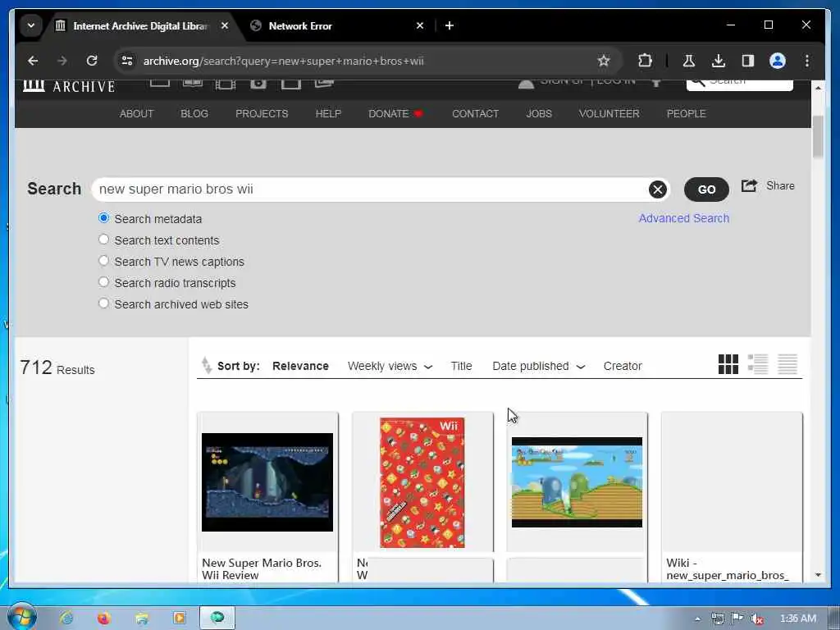The image size is (840, 630).
Task: Open the PEOPLE link
Action: 687,113
